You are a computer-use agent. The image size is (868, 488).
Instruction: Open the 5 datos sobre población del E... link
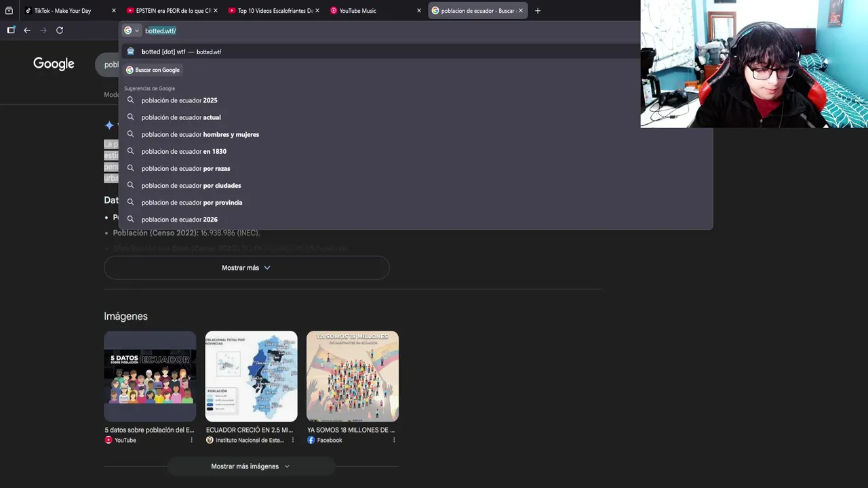(149, 430)
